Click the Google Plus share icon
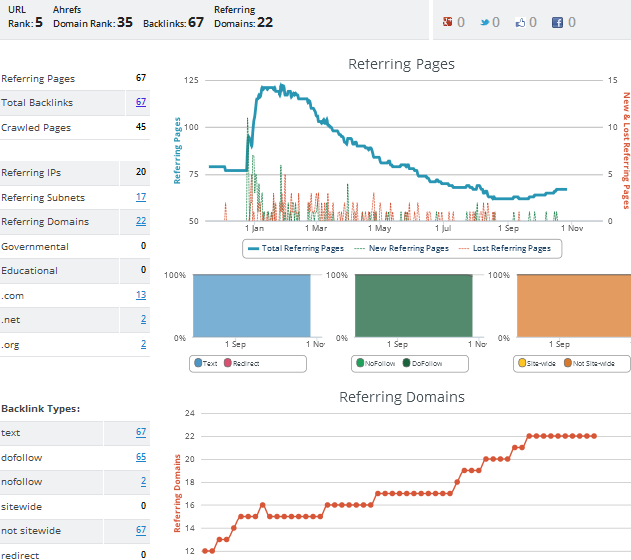 click(x=447, y=22)
